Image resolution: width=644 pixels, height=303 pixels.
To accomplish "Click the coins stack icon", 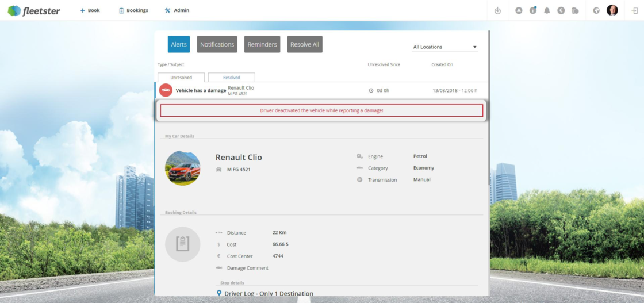I will coord(575,11).
